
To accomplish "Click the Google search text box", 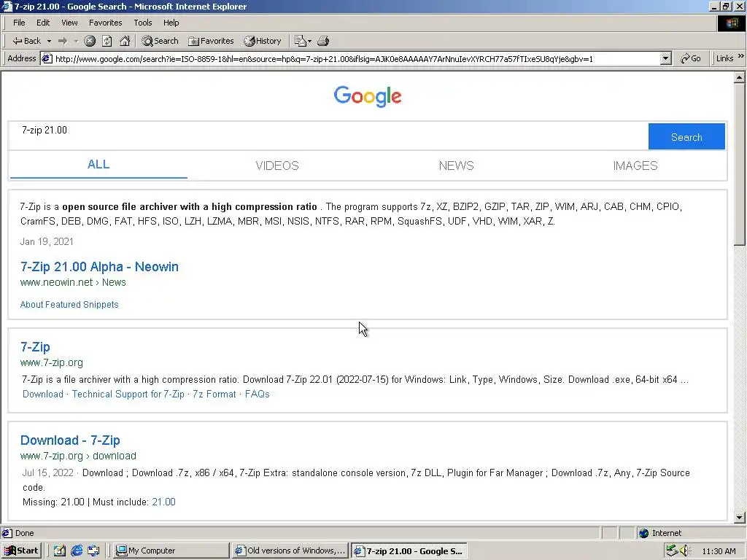I will (x=328, y=136).
